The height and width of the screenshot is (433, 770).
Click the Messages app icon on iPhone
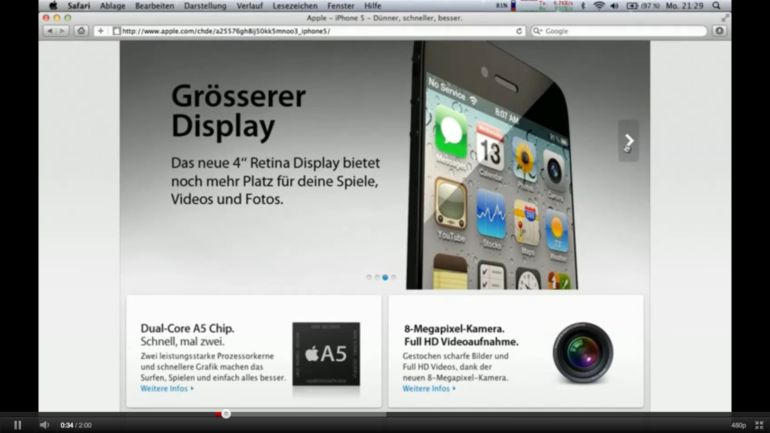(x=451, y=132)
